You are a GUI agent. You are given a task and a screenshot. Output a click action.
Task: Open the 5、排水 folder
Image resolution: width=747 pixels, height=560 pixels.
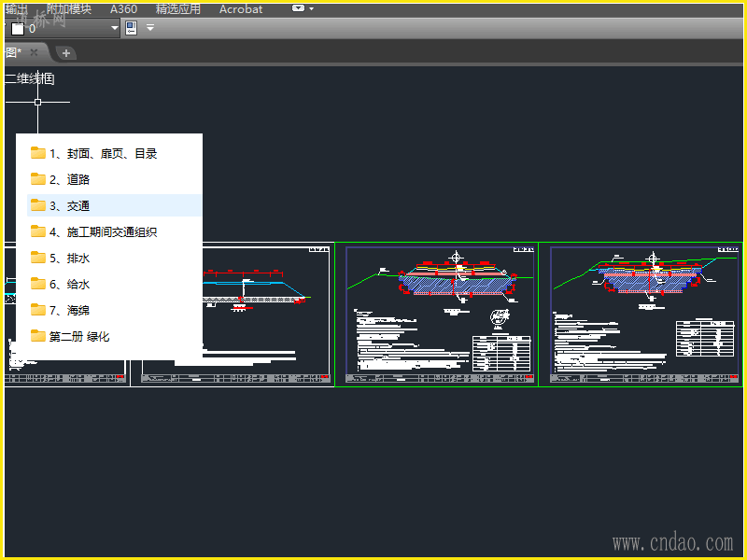tap(114, 259)
